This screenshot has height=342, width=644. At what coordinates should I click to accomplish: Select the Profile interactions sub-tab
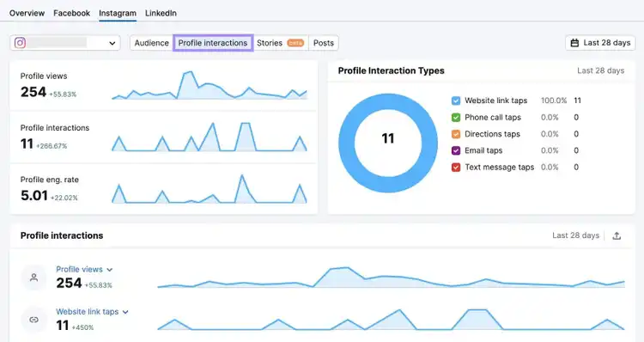click(x=213, y=43)
